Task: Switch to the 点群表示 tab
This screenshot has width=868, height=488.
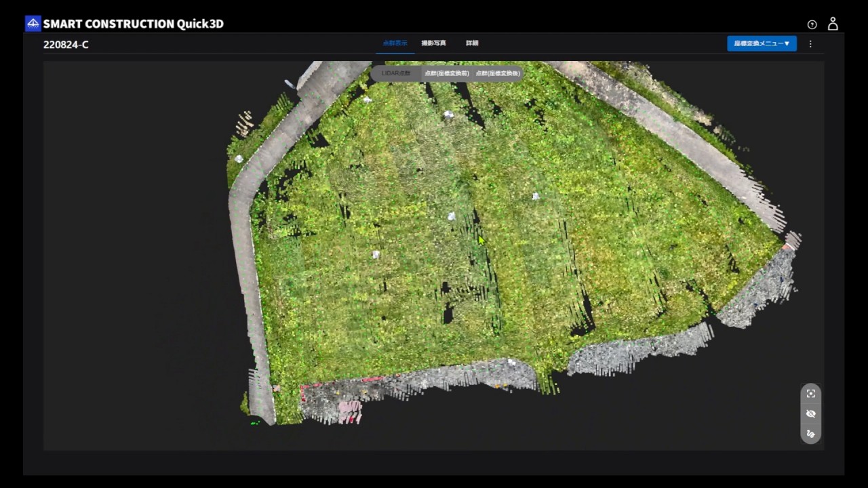Action: coord(395,43)
